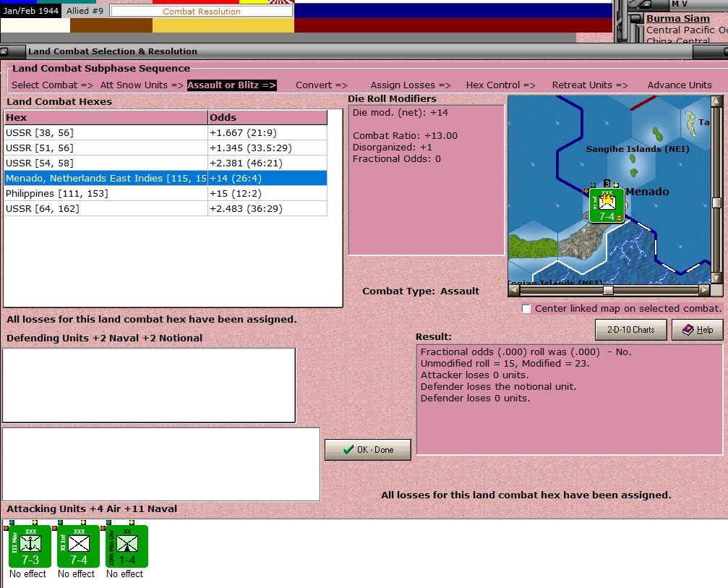Select the Menado, Netherlands East Indies combat row
The width and height of the screenshot is (728, 588).
(166, 179)
